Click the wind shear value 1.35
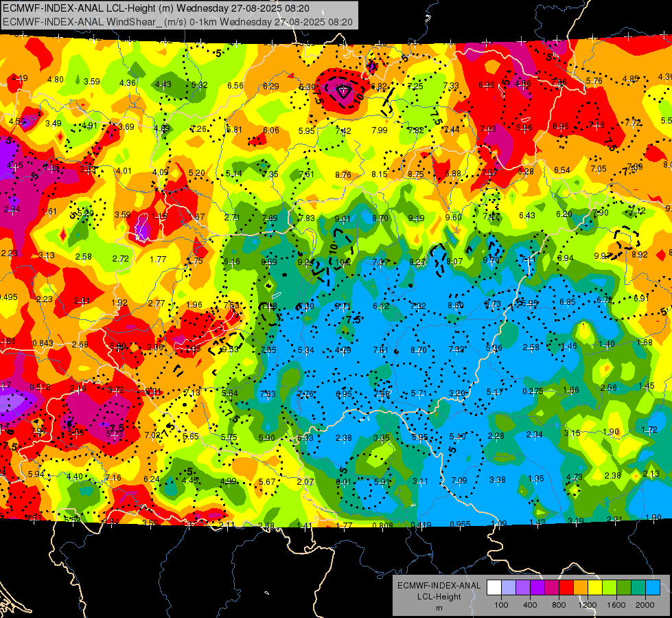 tap(536, 478)
